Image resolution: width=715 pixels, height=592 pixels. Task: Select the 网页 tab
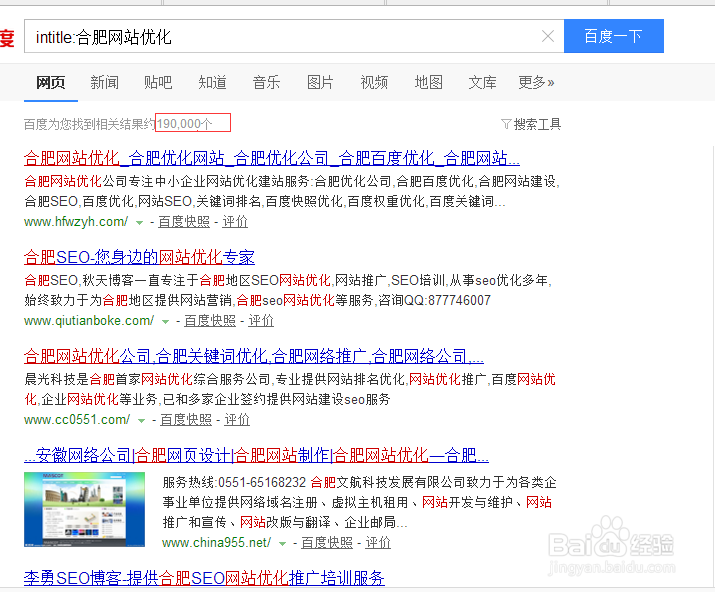click(51, 83)
